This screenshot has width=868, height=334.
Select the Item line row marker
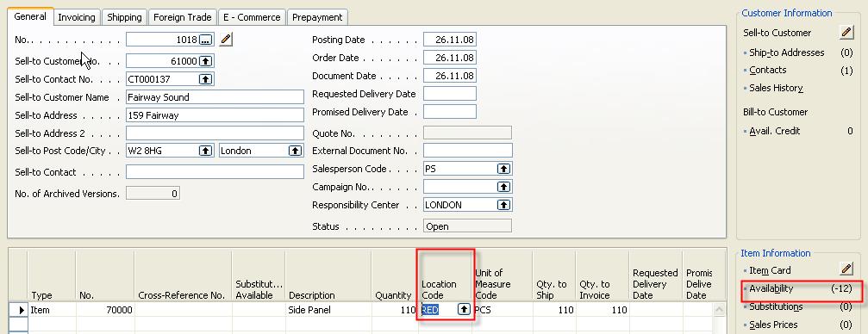tap(19, 310)
